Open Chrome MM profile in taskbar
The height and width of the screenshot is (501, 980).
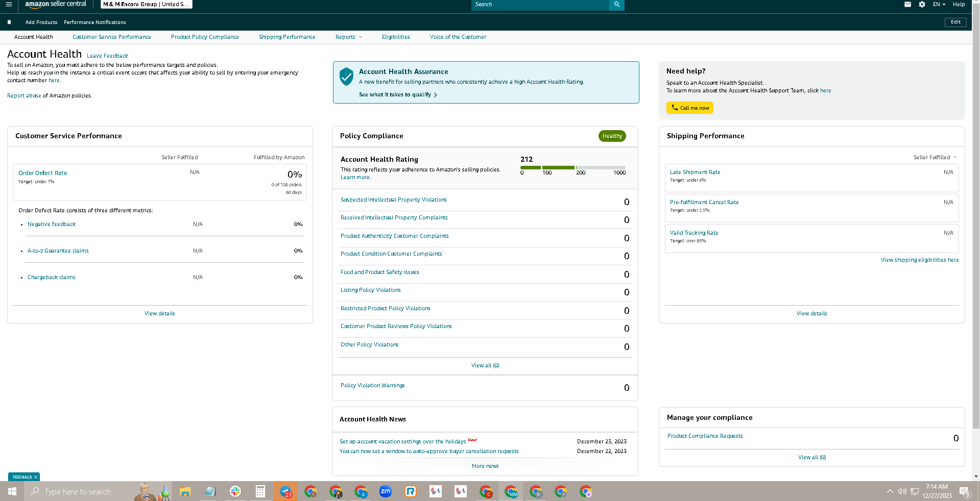pyautogui.click(x=511, y=491)
